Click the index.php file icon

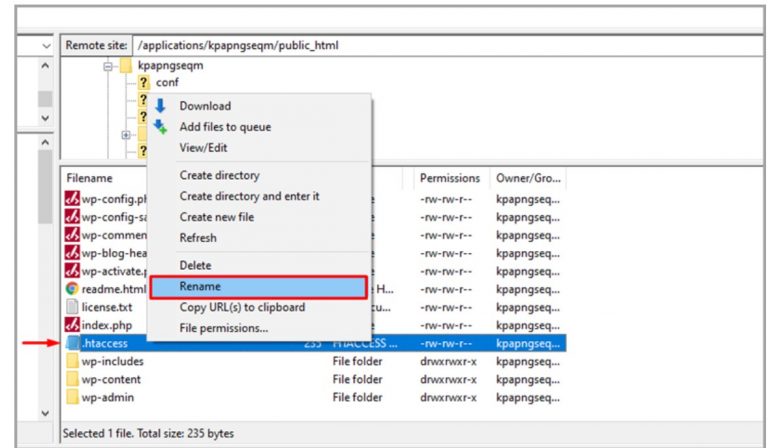(72, 325)
